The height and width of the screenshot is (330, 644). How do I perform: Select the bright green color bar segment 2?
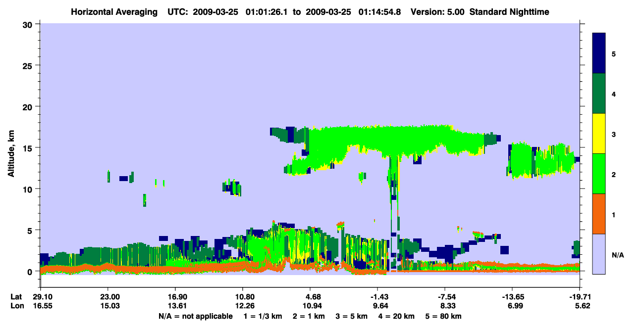point(599,174)
